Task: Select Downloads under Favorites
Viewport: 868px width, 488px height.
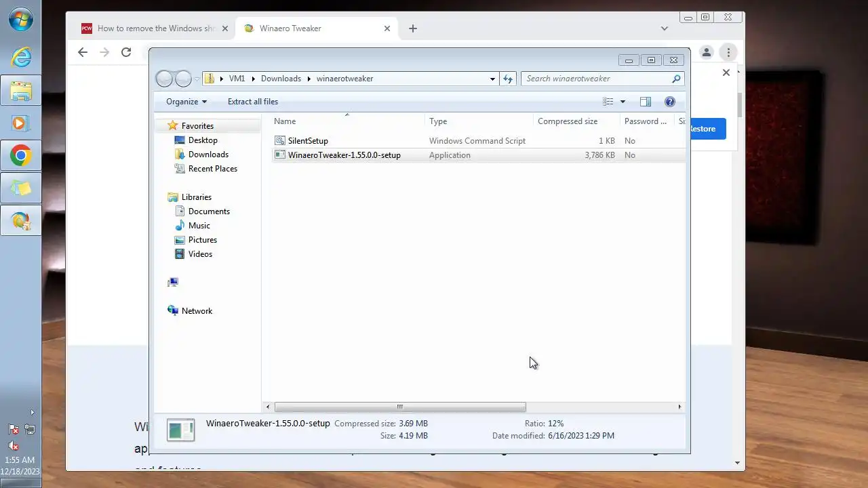Action: point(208,154)
